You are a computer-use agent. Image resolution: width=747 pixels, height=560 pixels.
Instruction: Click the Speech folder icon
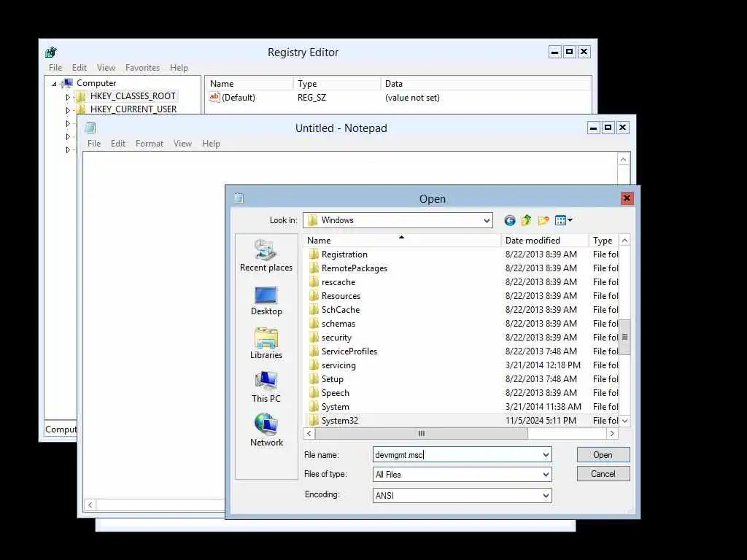(x=314, y=393)
